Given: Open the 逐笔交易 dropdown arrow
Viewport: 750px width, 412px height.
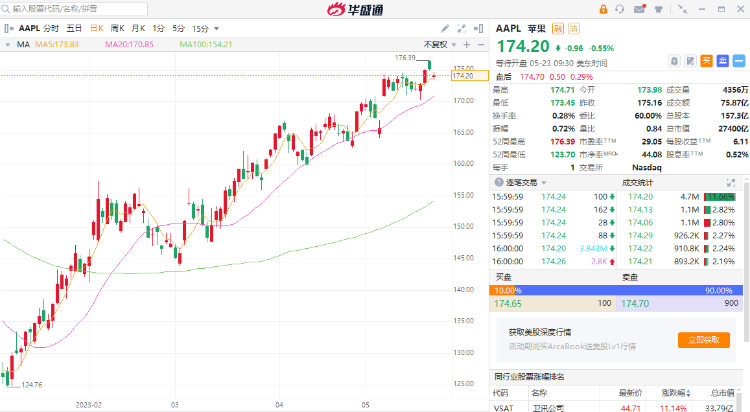Looking at the screenshot, I should click(544, 183).
